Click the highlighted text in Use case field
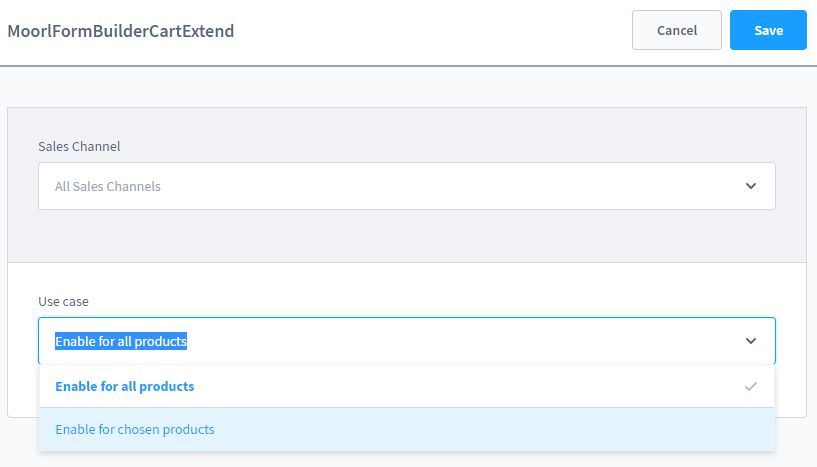The image size is (817, 467). pyautogui.click(x=121, y=341)
